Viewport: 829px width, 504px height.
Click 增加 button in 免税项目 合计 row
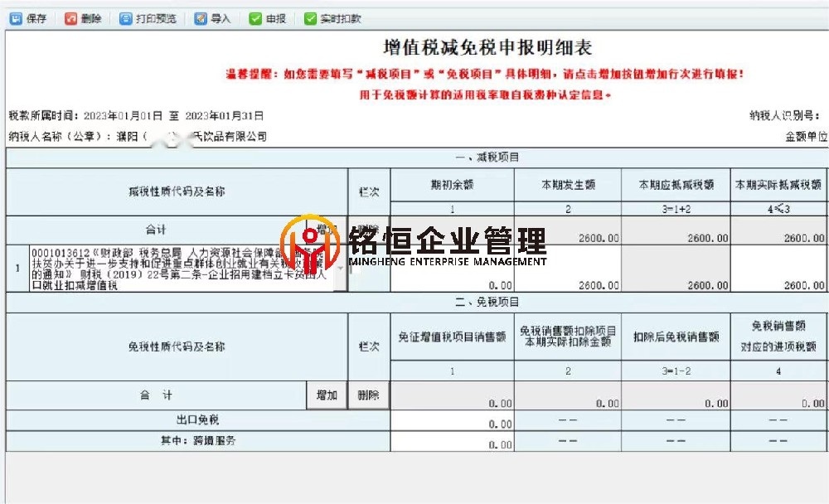click(327, 395)
